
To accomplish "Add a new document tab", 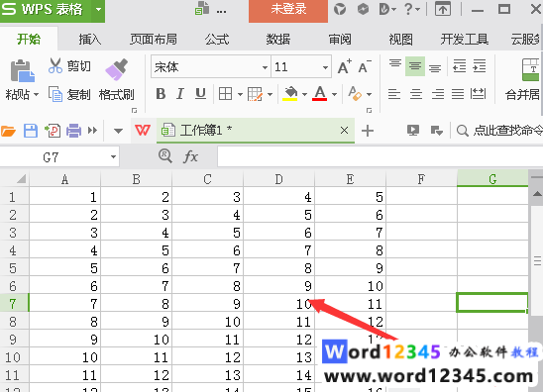I will coord(368,131).
